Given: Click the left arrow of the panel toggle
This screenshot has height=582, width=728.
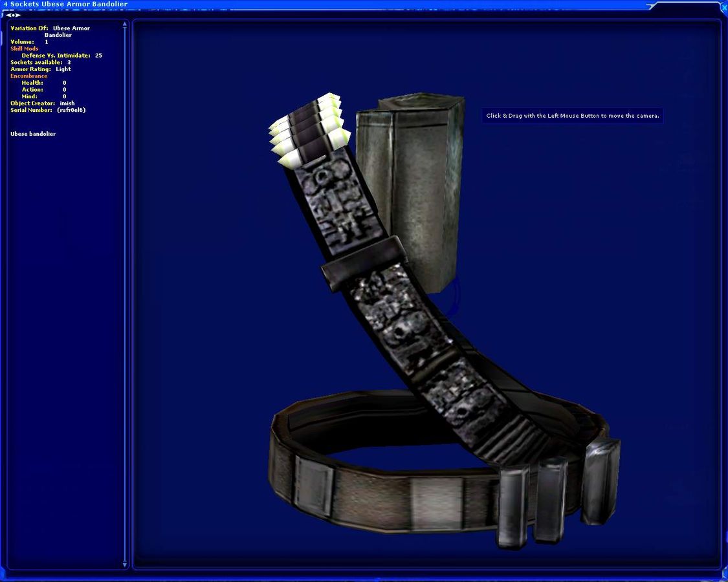Looking at the screenshot, I should pyautogui.click(x=9, y=15).
